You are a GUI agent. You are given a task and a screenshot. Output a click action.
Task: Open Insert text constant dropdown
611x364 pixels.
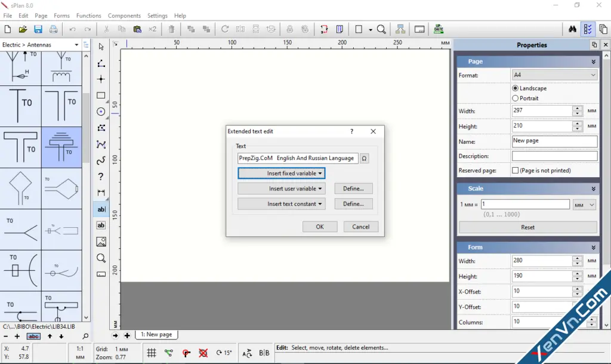[282, 204]
